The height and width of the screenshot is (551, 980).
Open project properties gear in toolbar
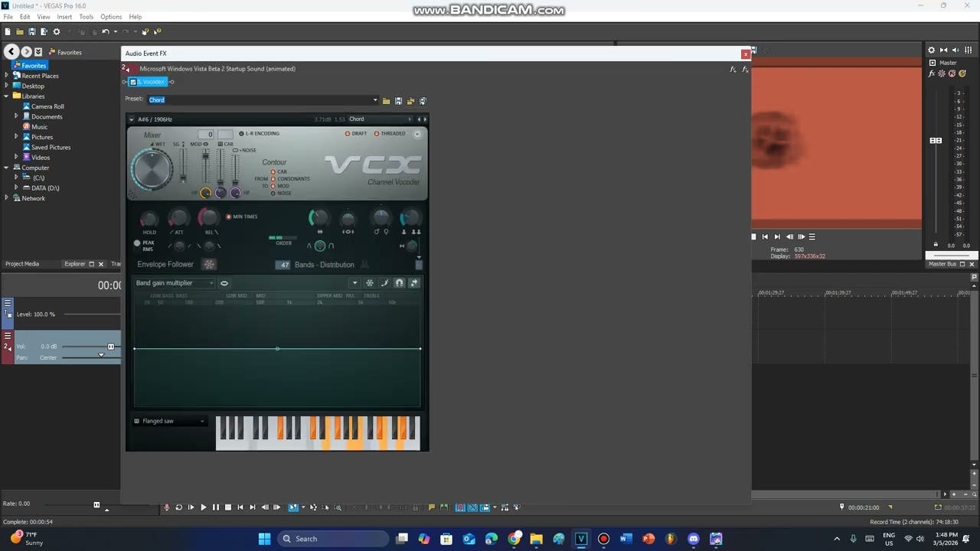tap(56, 32)
